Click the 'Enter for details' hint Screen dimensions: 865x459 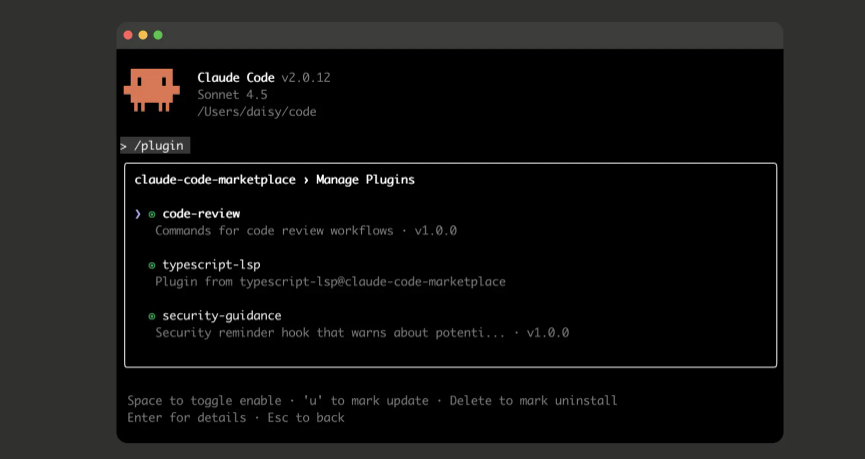click(186, 417)
